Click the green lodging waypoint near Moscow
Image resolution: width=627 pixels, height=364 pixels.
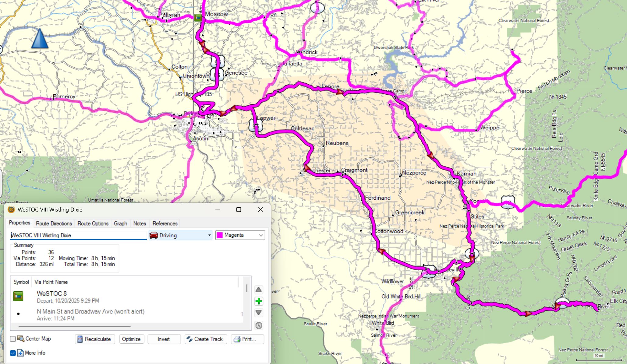point(198,18)
